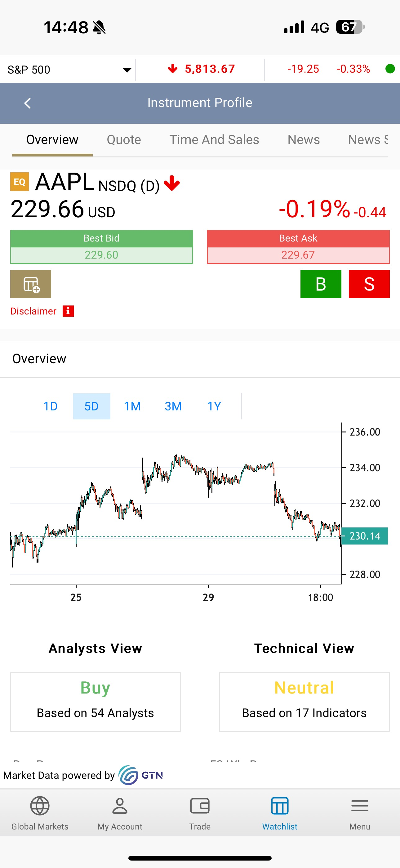Tap the 14:48 clock in status bar
Image resolution: width=400 pixels, height=868 pixels.
pyautogui.click(x=66, y=27)
